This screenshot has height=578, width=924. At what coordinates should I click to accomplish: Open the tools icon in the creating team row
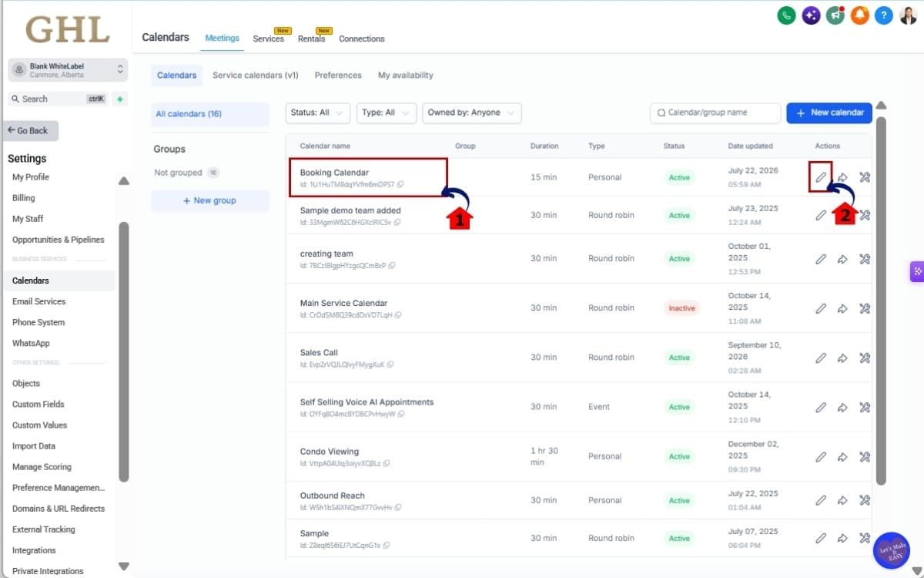[864, 259]
